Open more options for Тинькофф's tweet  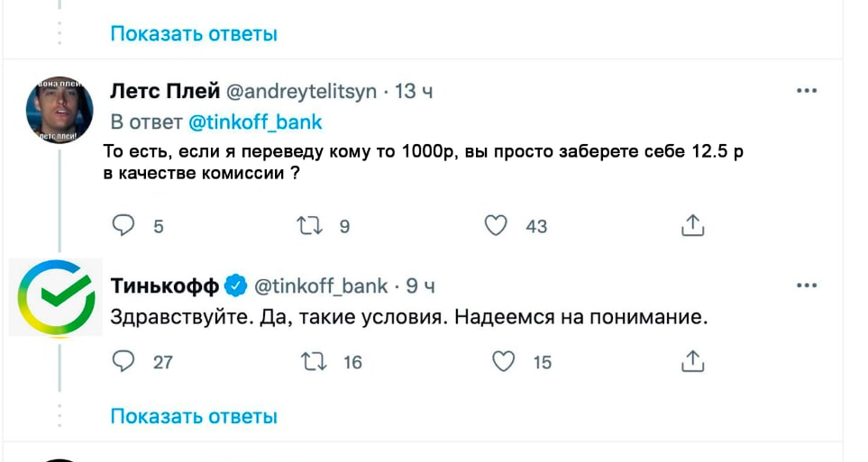(x=807, y=285)
